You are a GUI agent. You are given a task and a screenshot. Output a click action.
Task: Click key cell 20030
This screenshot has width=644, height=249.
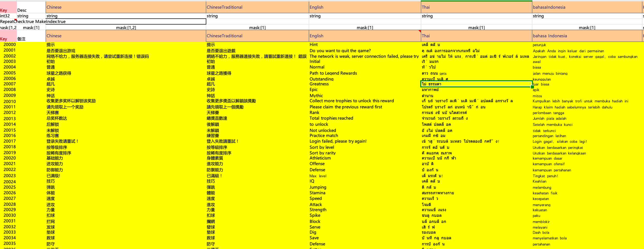[8, 215]
